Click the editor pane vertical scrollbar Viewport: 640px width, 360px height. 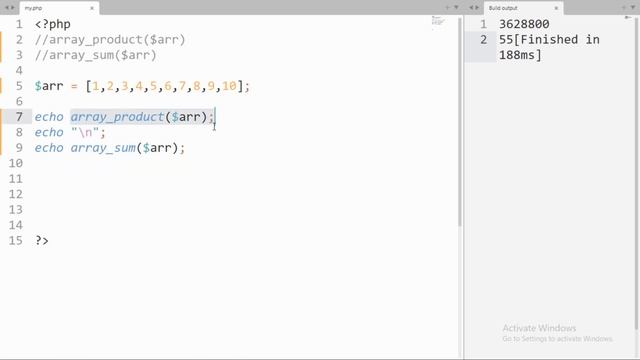(460, 122)
